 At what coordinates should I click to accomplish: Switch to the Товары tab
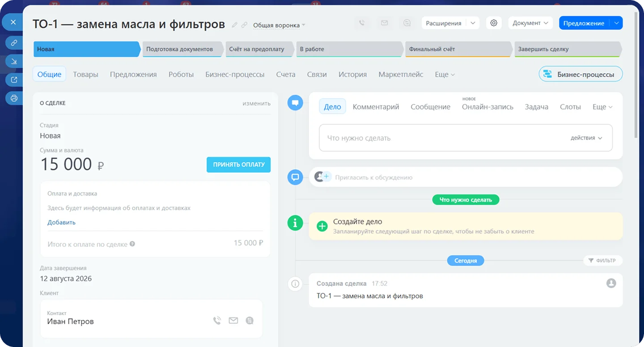(85, 75)
